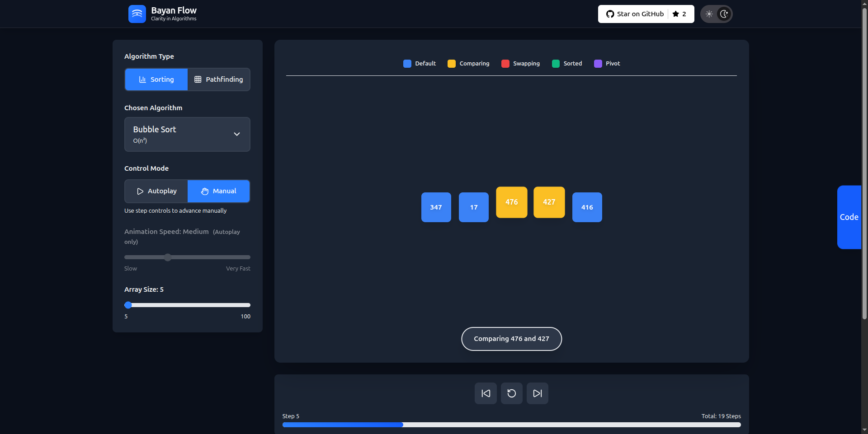Click the array element 347
Screen dimensions: 868x434
pos(436,207)
